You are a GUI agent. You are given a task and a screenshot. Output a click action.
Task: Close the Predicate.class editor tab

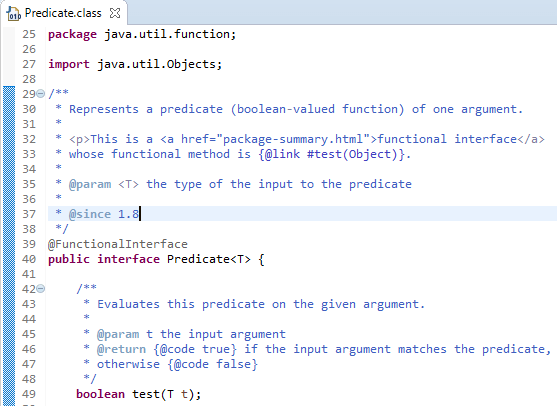[x=115, y=13]
